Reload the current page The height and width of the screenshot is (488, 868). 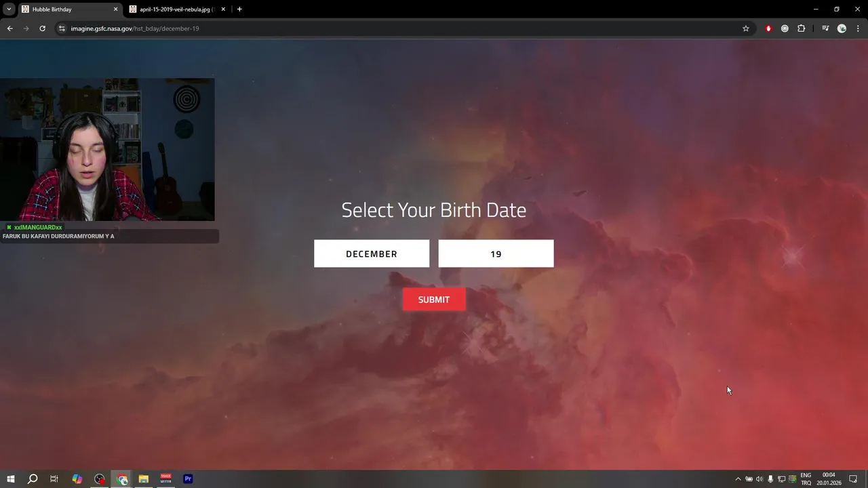click(x=42, y=28)
